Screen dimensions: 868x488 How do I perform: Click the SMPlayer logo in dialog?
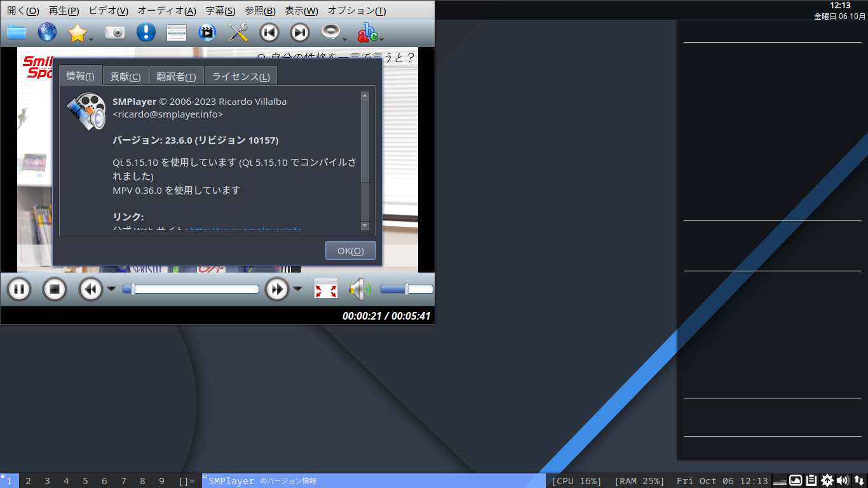coord(86,111)
